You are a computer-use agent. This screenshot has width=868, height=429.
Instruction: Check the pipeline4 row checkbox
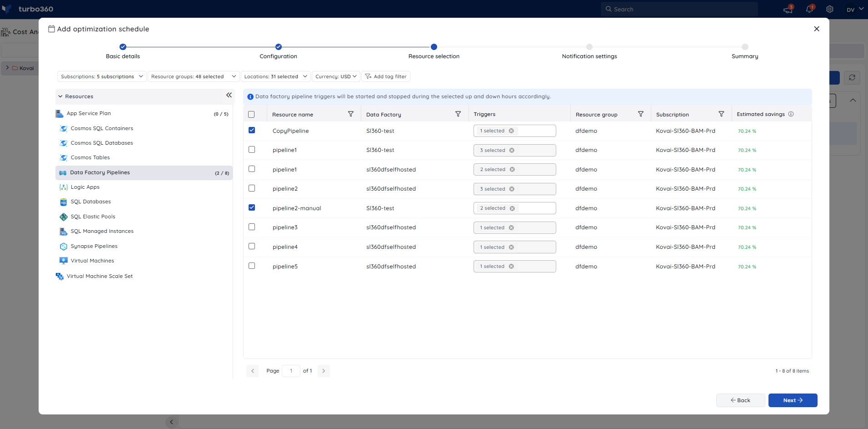click(x=252, y=246)
